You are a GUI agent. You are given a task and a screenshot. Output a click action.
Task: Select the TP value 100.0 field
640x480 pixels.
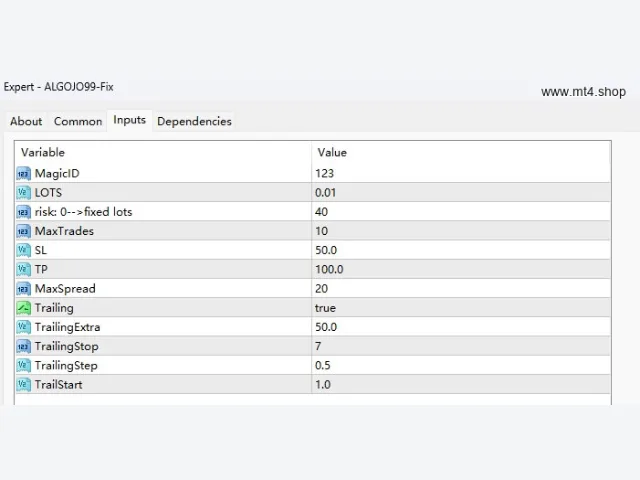tap(461, 269)
